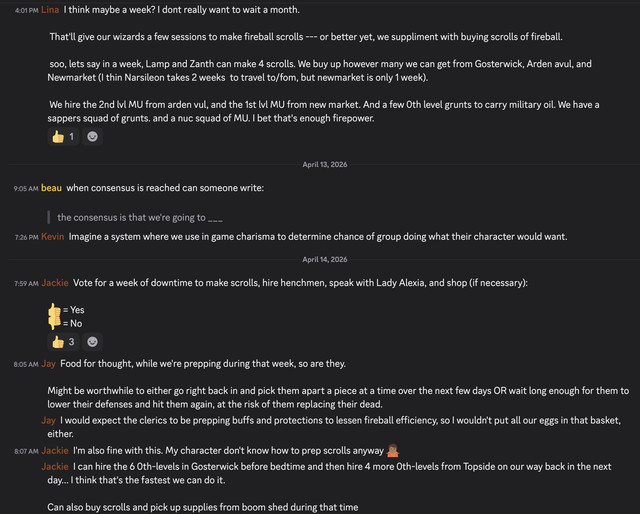
Task: Click Jackie's username at 8:07 AM
Action: (55, 451)
